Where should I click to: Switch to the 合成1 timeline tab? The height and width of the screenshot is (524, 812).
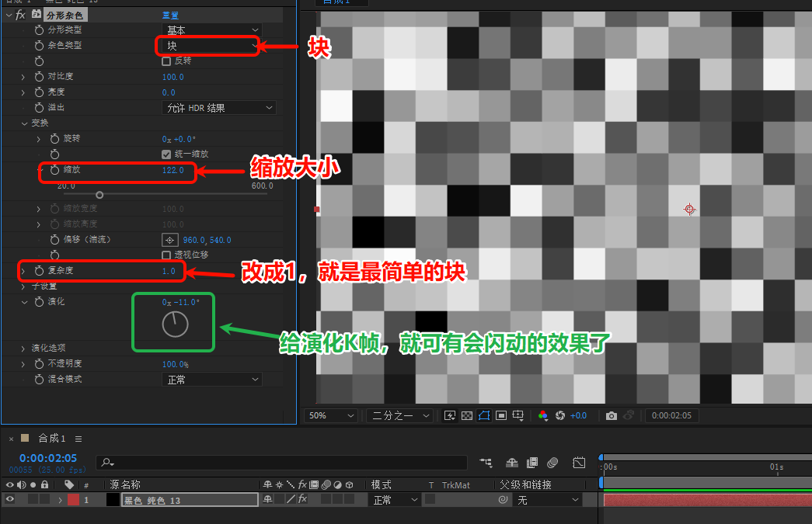[50, 437]
